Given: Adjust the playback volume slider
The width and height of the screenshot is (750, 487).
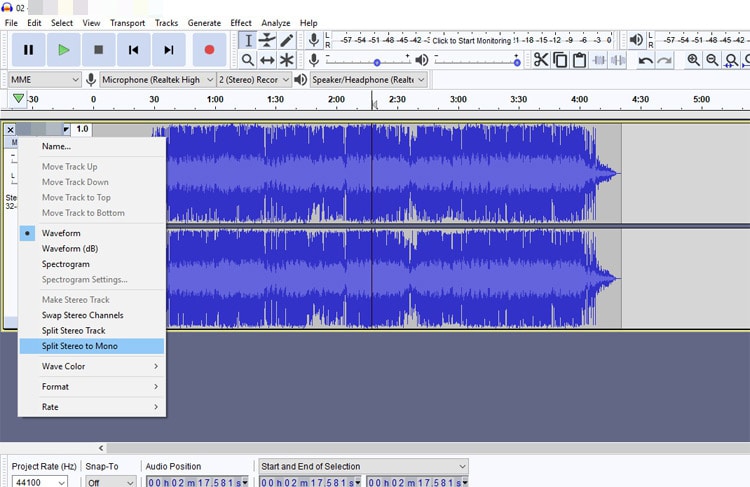Looking at the screenshot, I should (x=477, y=61).
